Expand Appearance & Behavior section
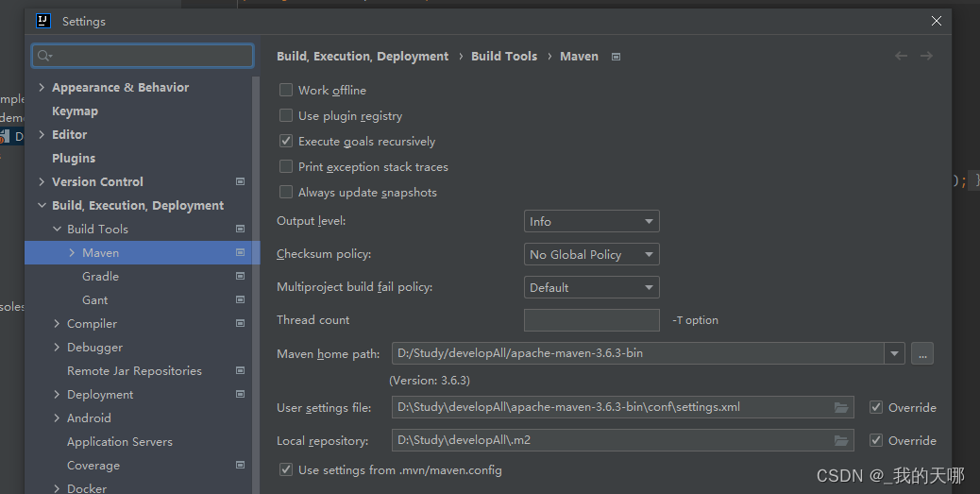980x494 pixels. click(42, 88)
